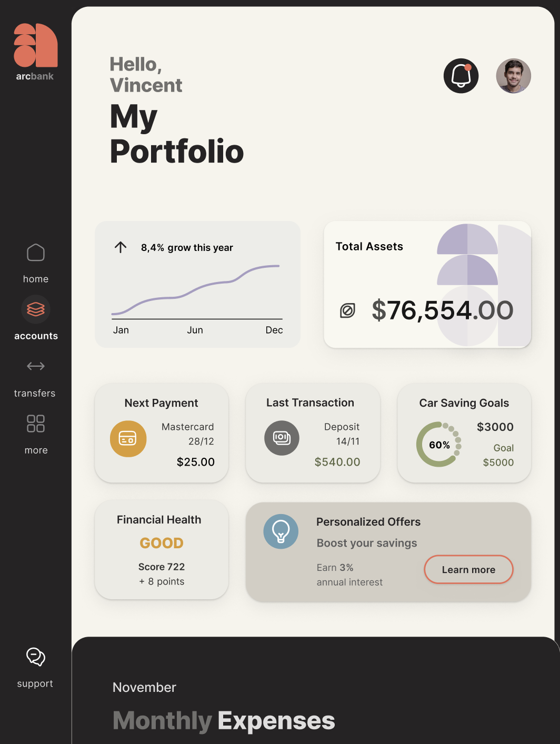Select the transfers menu label
560x744 pixels.
point(35,393)
